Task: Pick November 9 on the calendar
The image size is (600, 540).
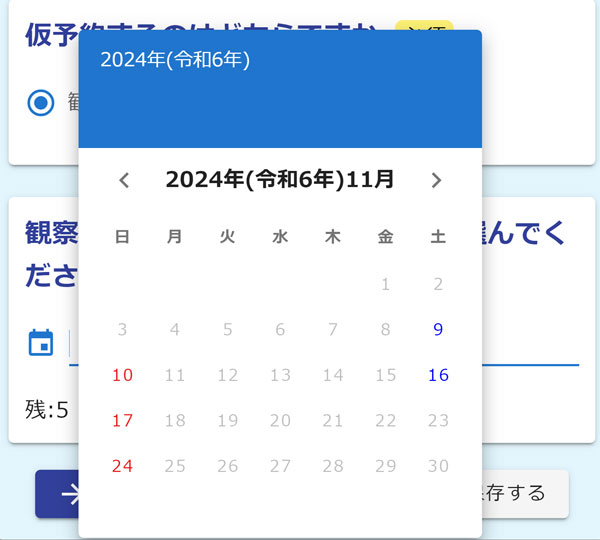Action: point(438,330)
